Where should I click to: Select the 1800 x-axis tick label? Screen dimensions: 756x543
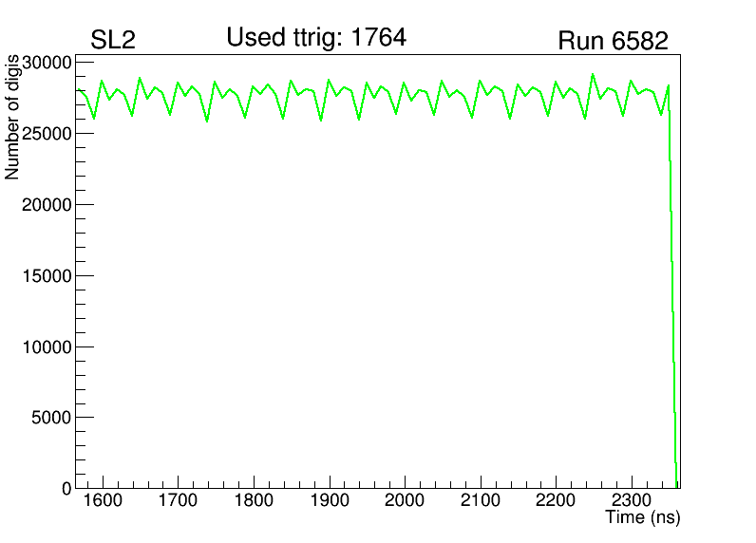point(253,501)
